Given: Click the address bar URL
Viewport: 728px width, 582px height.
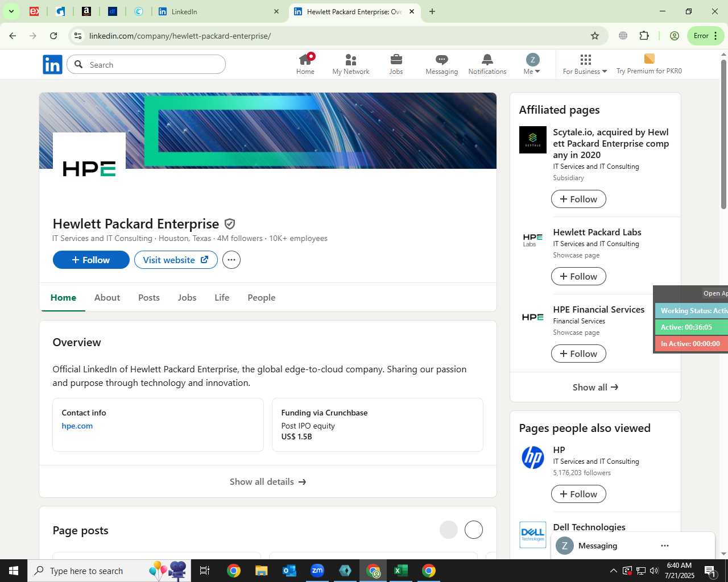Looking at the screenshot, I should pyautogui.click(x=180, y=36).
